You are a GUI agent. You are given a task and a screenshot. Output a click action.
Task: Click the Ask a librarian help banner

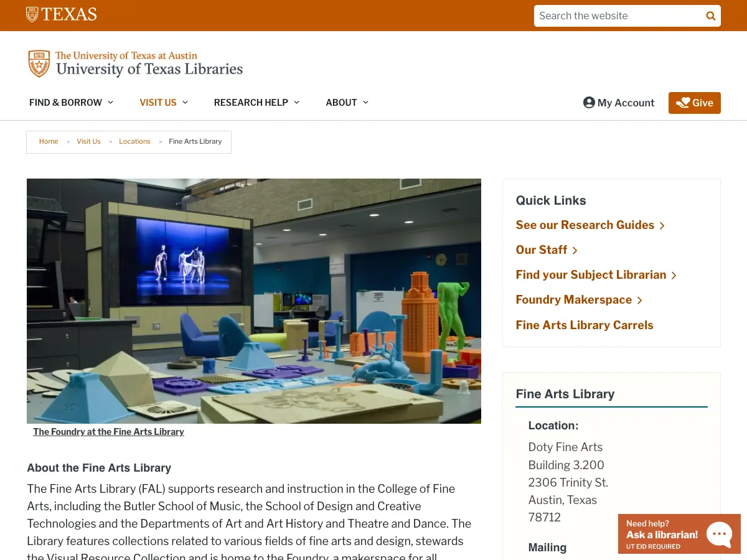679,534
